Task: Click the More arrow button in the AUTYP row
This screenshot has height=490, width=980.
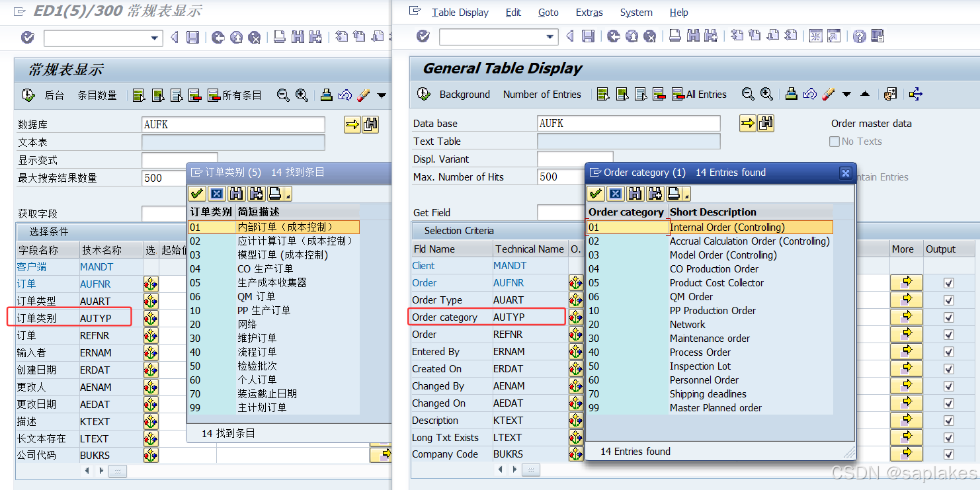Action: (907, 317)
